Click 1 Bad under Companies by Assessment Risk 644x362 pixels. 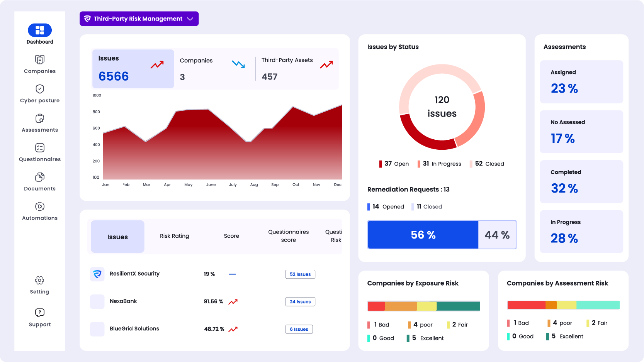click(518, 323)
